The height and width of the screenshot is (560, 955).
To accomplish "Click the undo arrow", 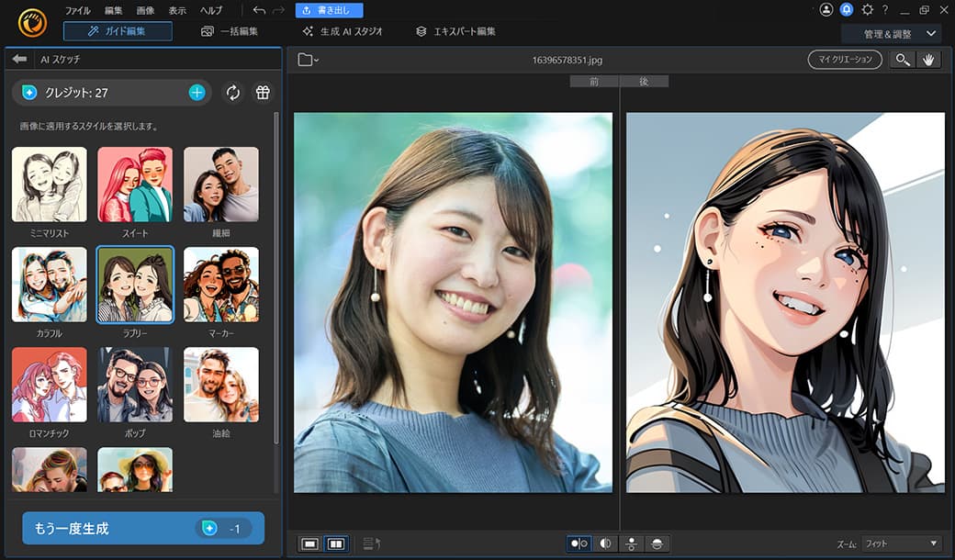I will coord(259,9).
